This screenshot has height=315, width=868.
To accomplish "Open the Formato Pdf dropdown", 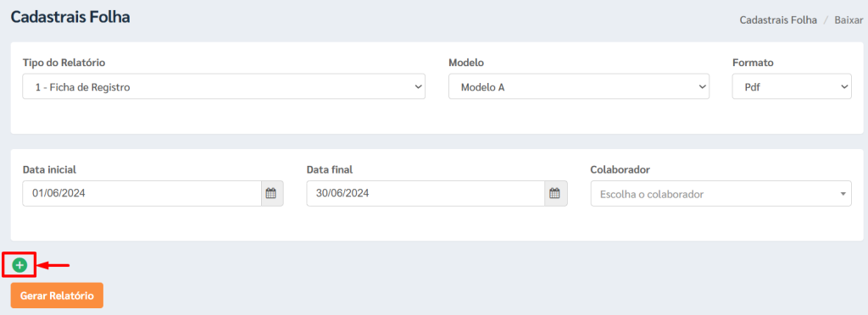I will tap(792, 86).
